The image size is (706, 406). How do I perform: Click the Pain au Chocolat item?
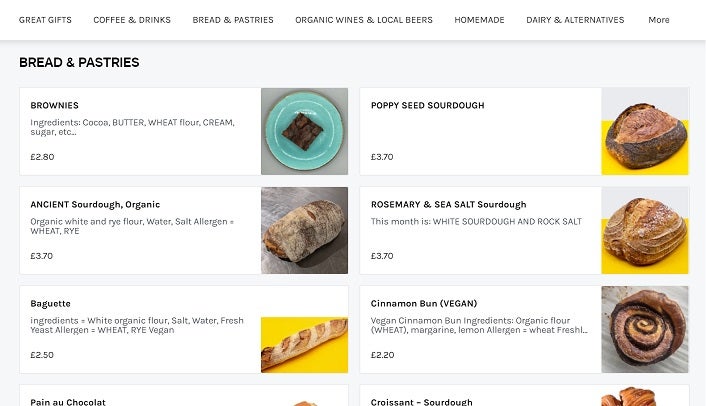click(x=68, y=401)
